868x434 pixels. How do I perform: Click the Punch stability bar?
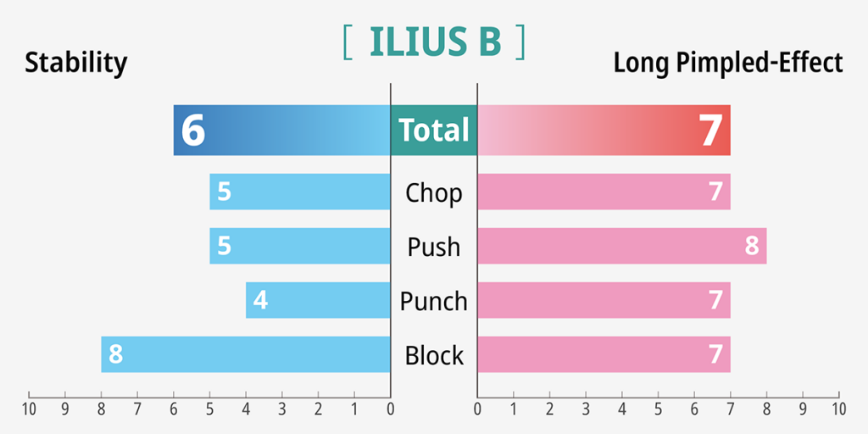[x=318, y=301]
